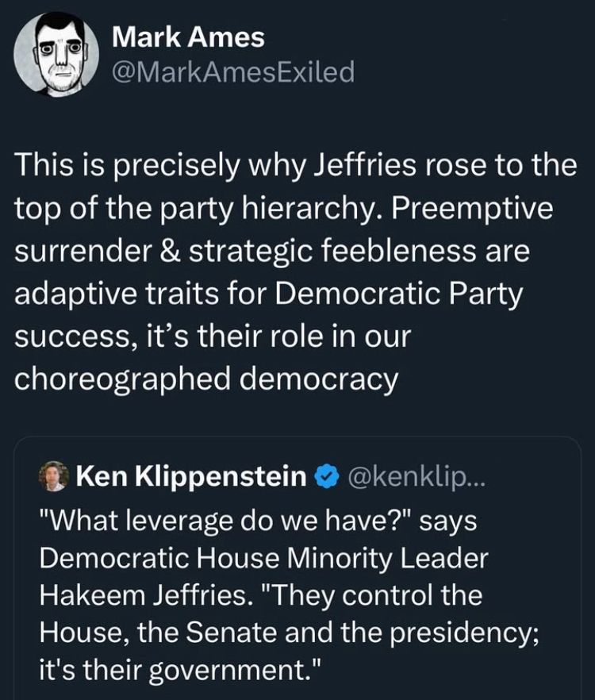Click the "What leverage do we have?" quote
Screen dimensions: 595x700
(226, 521)
